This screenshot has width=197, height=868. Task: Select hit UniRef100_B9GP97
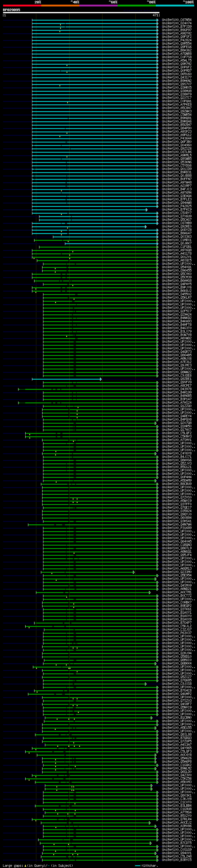(177, 30)
